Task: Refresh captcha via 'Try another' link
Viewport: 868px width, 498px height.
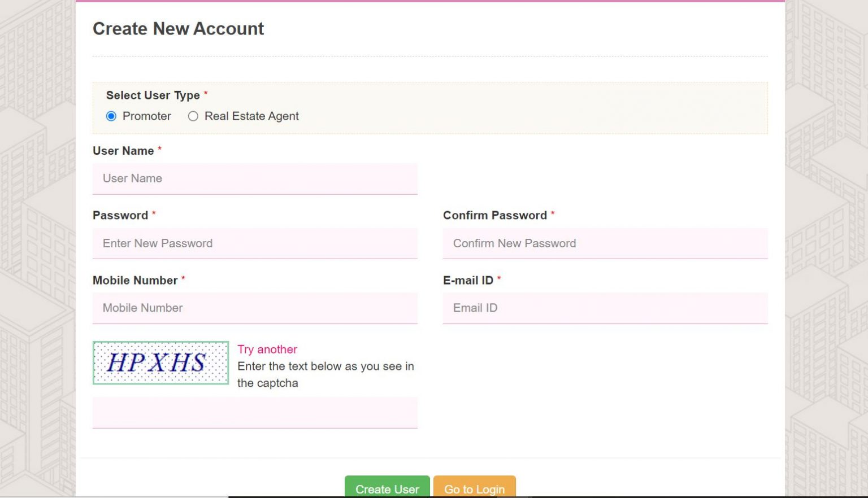Action: (267, 350)
